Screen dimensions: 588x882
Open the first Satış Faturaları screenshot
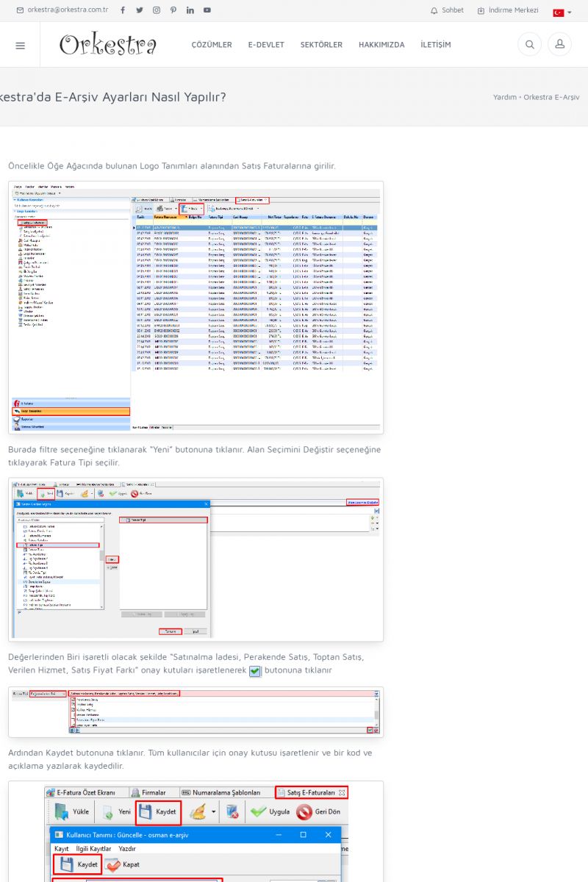[x=196, y=306]
